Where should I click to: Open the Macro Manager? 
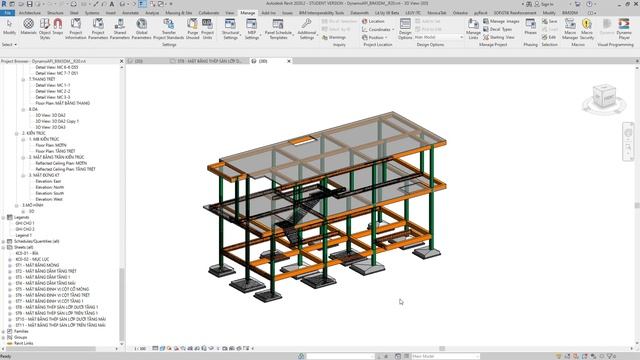[x=570, y=29]
